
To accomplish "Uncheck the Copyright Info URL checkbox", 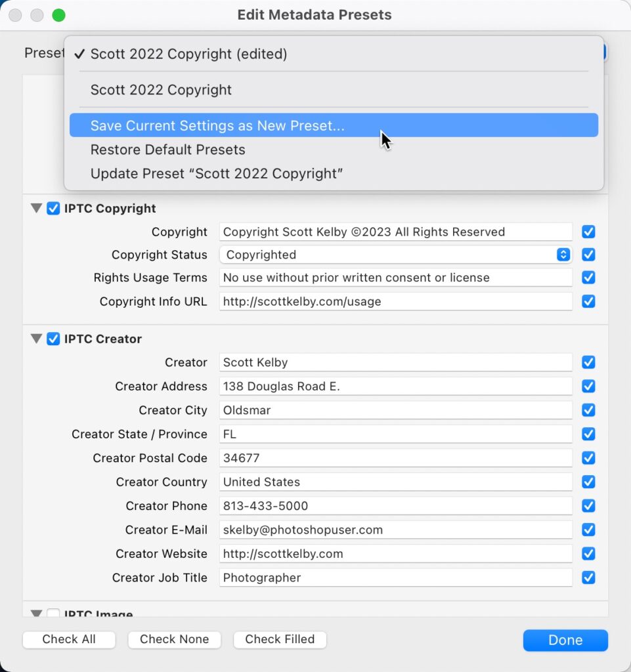I will pyautogui.click(x=588, y=301).
